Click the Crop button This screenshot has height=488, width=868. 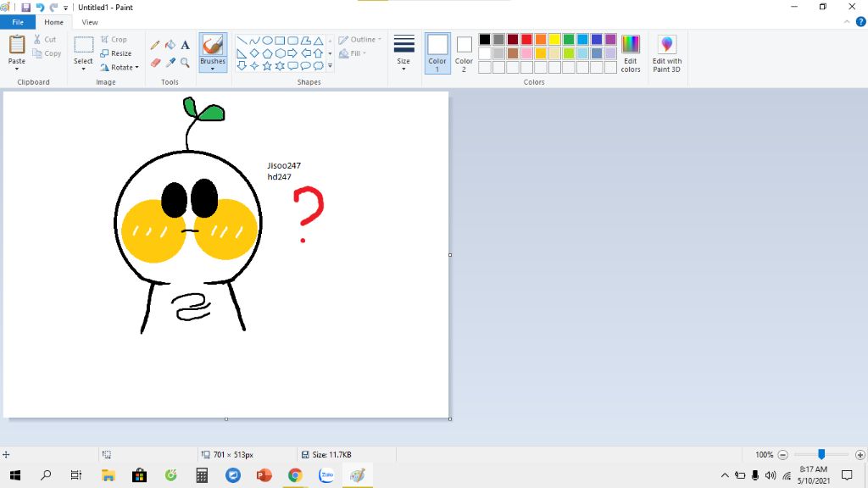click(x=114, y=39)
